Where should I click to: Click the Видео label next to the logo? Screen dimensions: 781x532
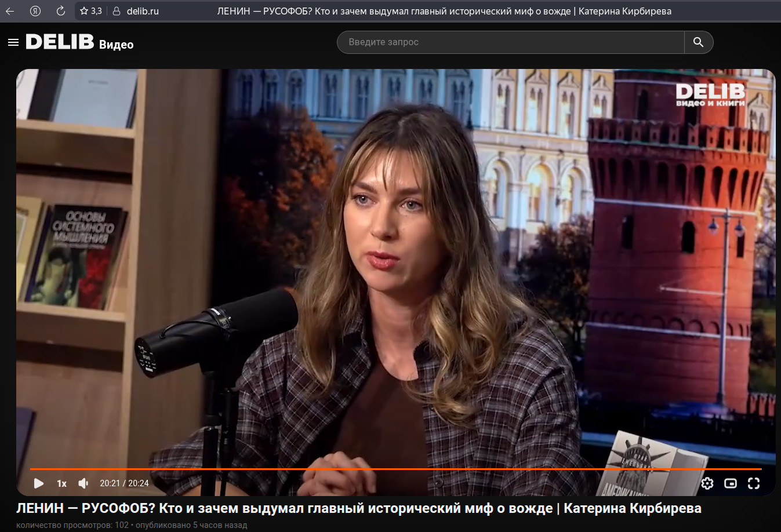pyautogui.click(x=116, y=45)
